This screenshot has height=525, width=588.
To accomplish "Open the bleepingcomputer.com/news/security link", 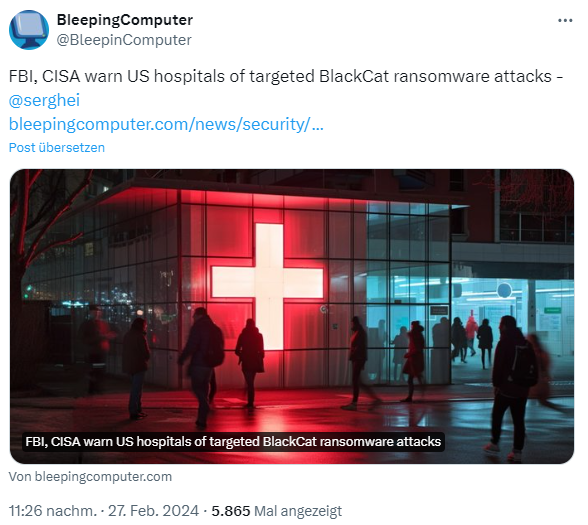I will point(166,124).
